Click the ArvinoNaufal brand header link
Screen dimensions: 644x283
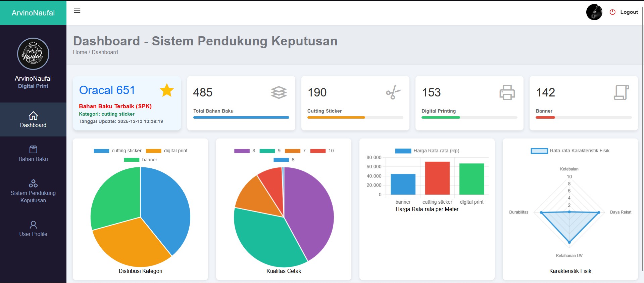coord(33,13)
